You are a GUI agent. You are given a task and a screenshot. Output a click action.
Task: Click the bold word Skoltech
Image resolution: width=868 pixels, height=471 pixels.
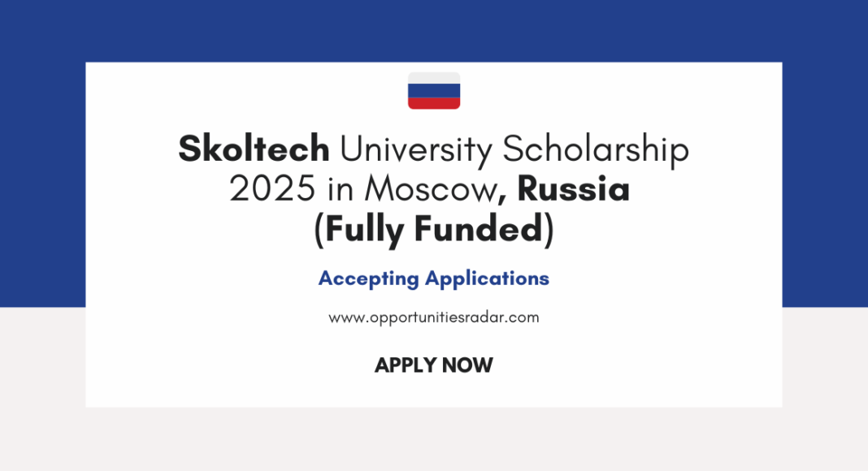[254, 149]
